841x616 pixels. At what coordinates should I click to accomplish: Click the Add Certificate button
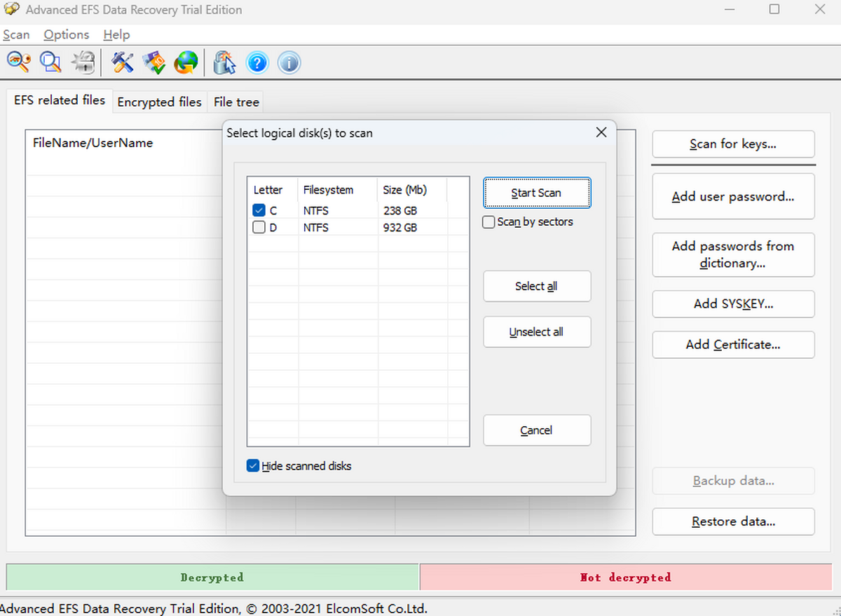[x=733, y=345]
